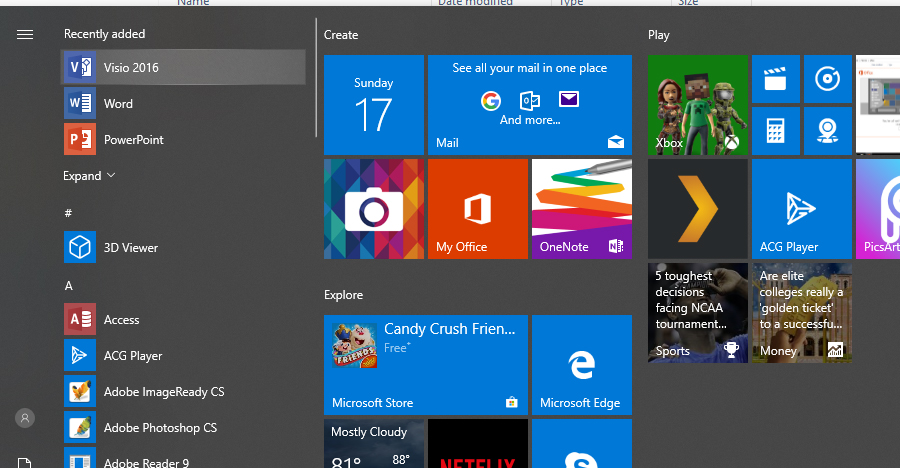
Task: Click the Create group heading
Action: [341, 35]
